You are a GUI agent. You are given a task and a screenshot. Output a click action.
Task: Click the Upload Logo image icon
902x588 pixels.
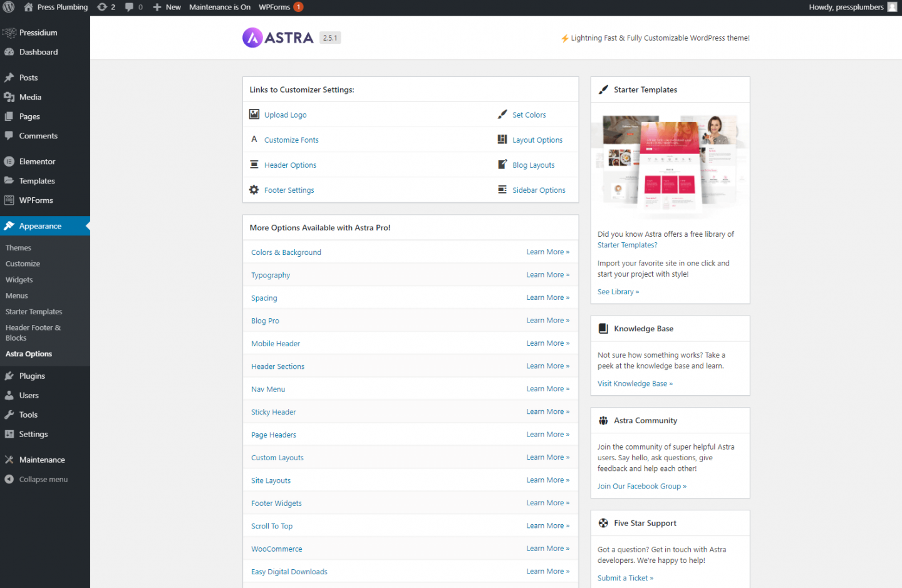tap(254, 114)
